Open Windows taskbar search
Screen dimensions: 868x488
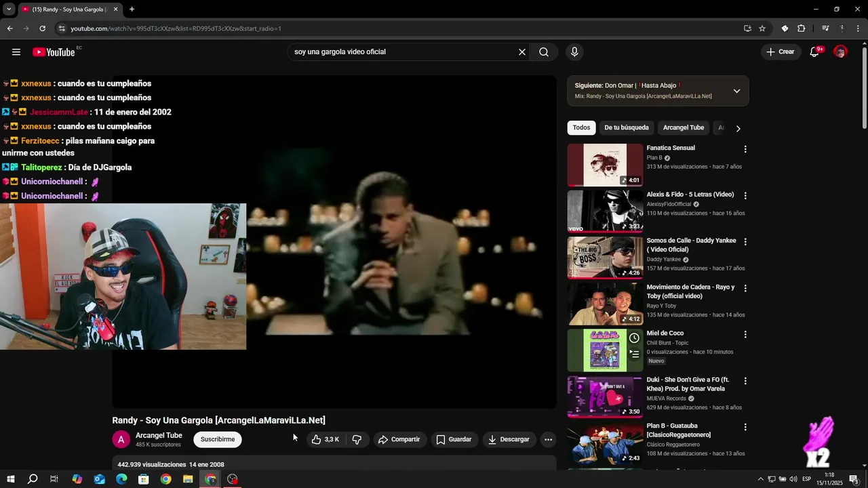pos(33,479)
